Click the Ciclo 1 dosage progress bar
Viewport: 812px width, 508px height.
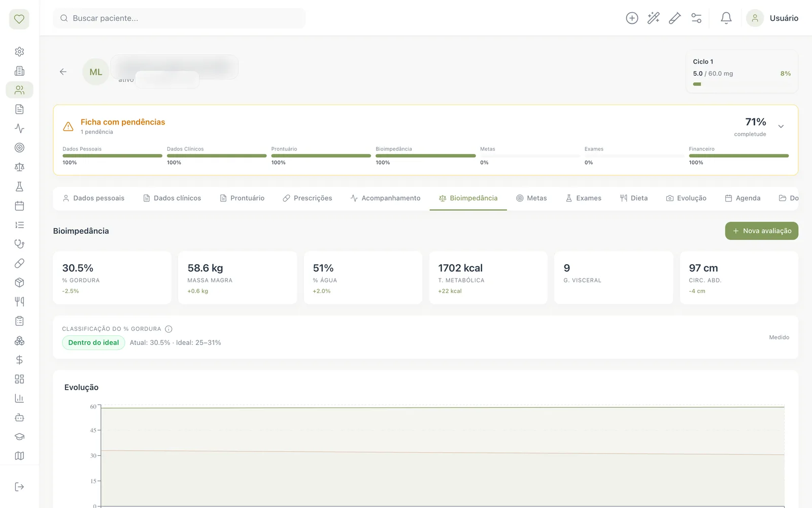point(741,84)
